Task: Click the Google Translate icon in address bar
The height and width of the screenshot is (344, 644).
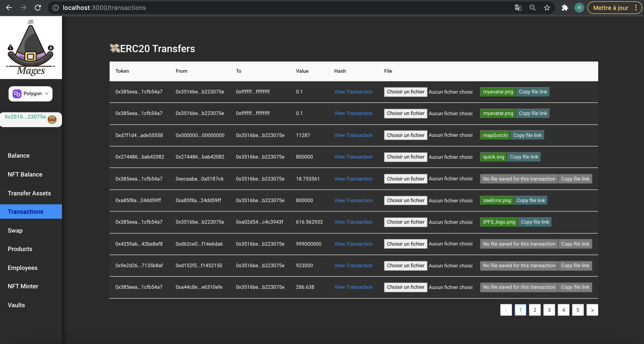Action: click(518, 8)
